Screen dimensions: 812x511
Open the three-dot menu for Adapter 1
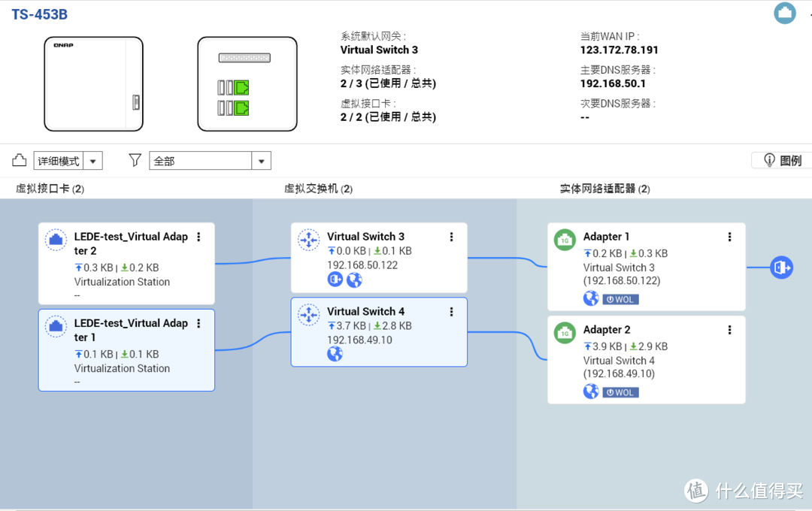729,236
